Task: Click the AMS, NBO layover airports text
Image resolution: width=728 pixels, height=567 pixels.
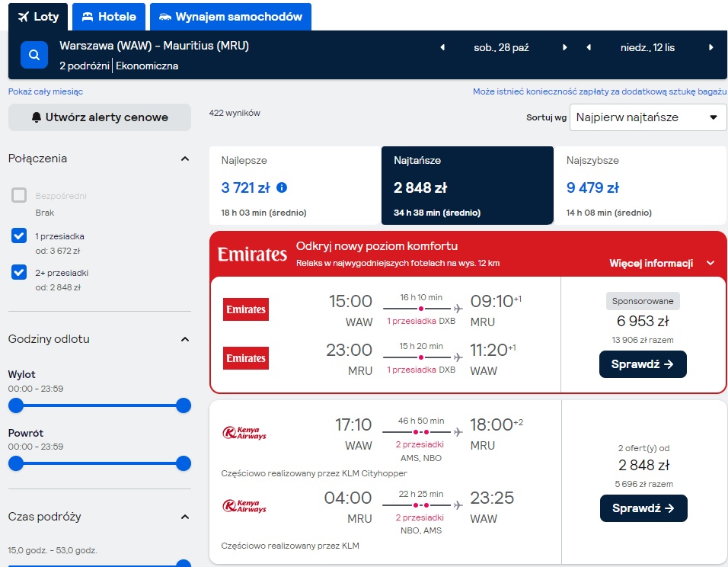Action: pos(420,458)
